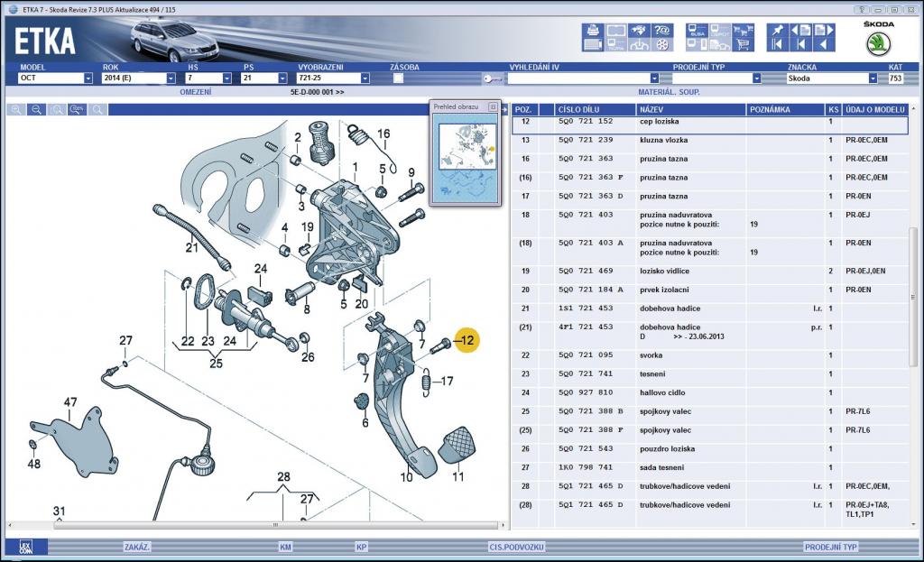Image resolution: width=924 pixels, height=562 pixels.
Task: Click the wheel rim icon
Action: [662, 44]
